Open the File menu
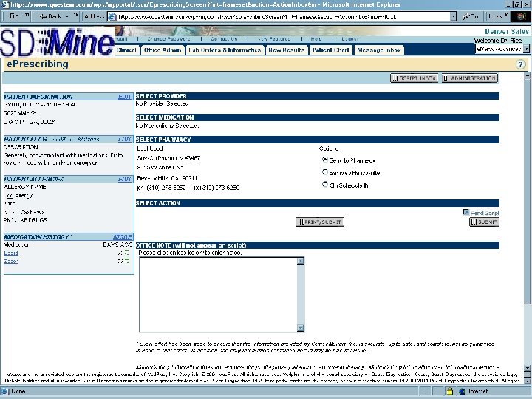Viewport: 532px width, 399px height. [14, 16]
